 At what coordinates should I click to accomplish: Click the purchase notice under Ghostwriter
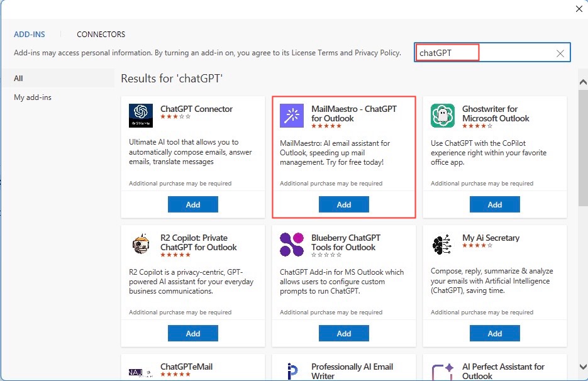[x=482, y=184]
